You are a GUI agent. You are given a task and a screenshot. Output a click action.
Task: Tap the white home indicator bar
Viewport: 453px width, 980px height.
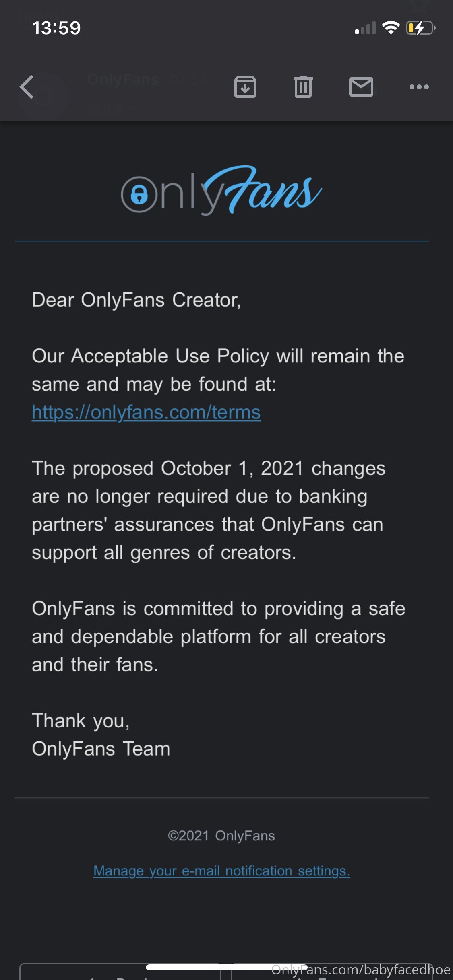[x=226, y=967]
